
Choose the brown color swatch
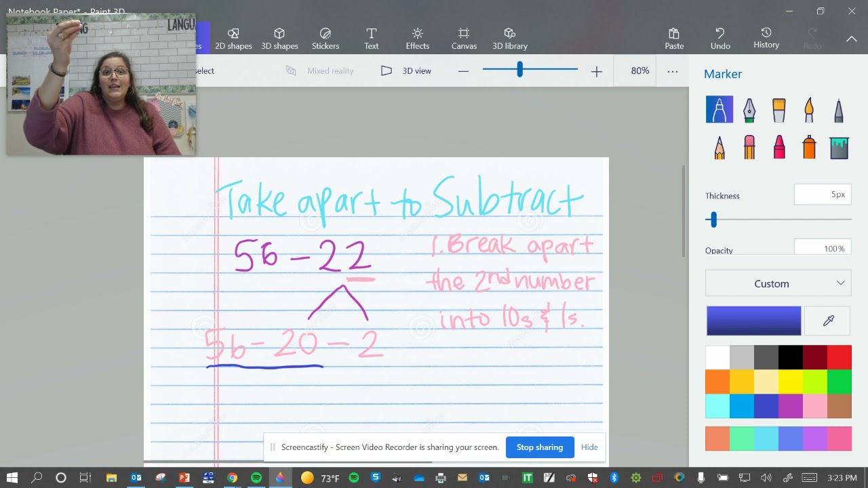pyautogui.click(x=840, y=406)
